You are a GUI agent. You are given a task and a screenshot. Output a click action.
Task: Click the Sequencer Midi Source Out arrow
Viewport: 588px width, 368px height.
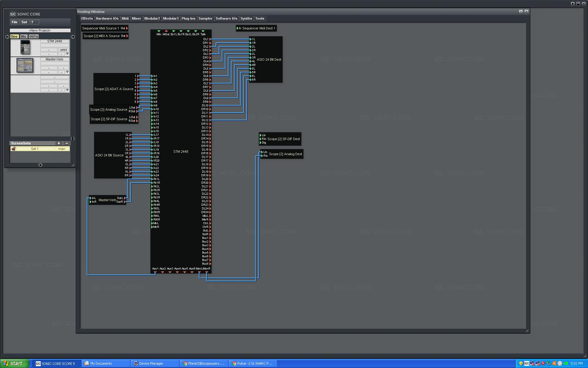[127, 28]
